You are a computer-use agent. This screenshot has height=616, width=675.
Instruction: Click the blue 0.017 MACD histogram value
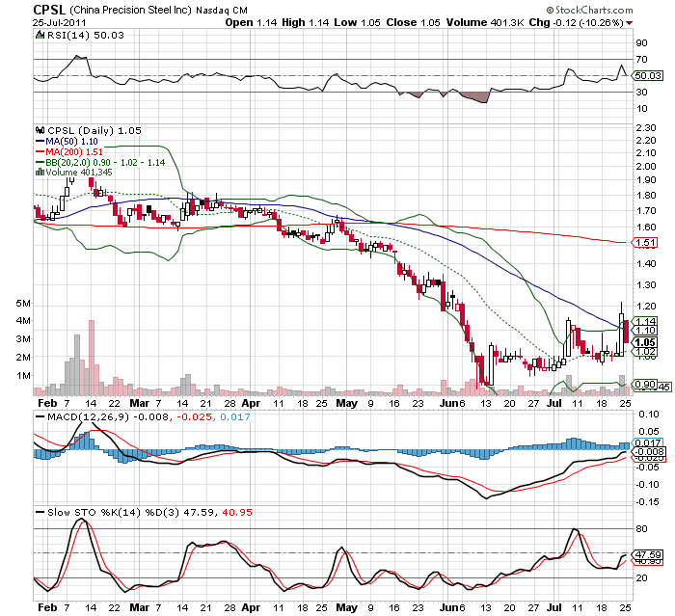pos(235,416)
